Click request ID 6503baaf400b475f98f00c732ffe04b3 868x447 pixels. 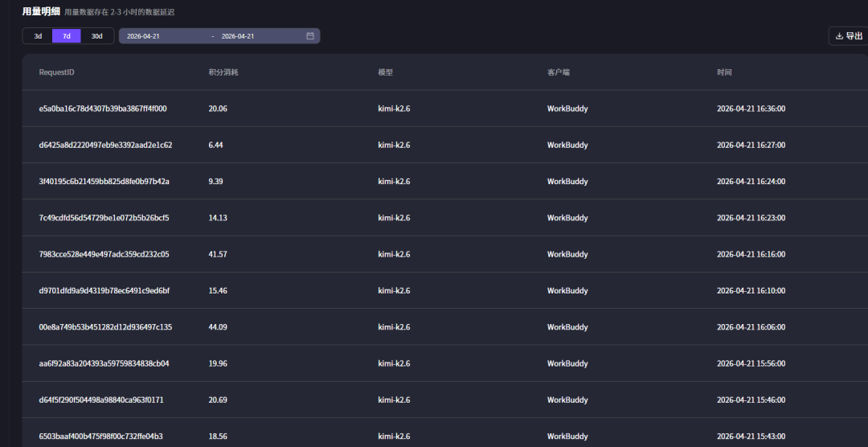[100, 437]
